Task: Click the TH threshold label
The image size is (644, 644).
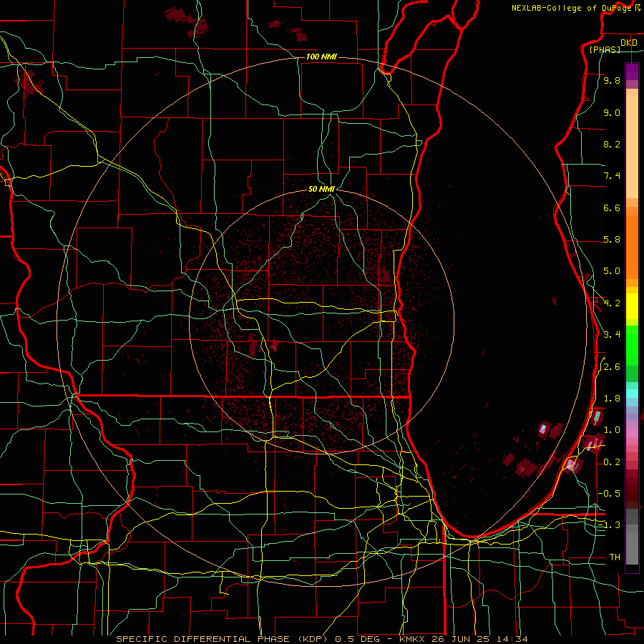Action: pos(615,557)
